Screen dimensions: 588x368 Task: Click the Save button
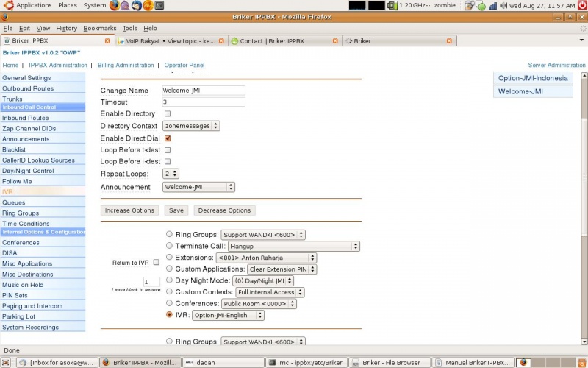(x=176, y=210)
